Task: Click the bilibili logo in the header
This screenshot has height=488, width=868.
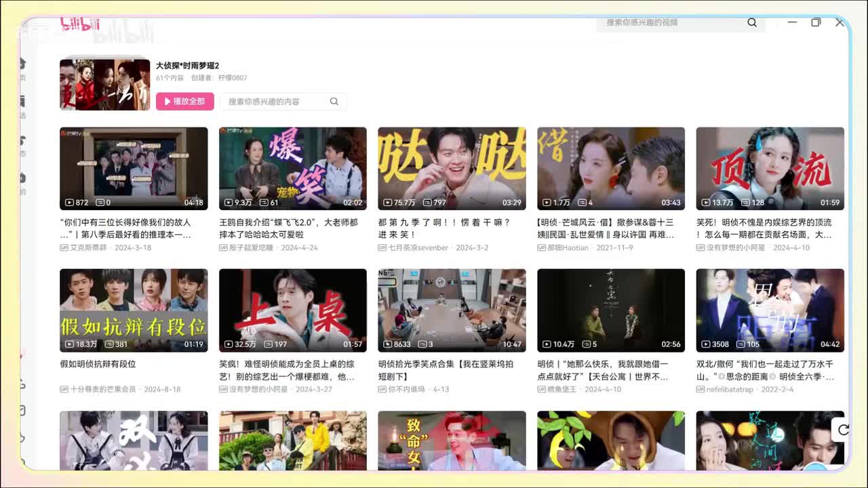Action: (x=80, y=24)
